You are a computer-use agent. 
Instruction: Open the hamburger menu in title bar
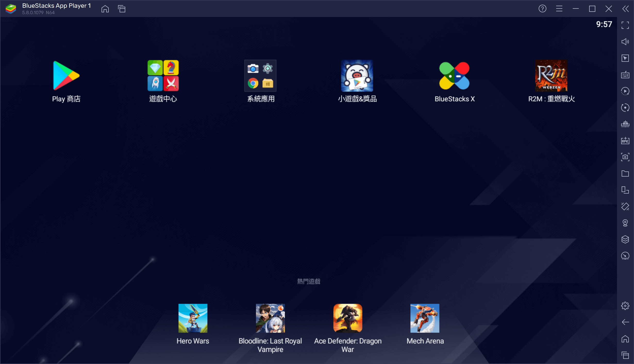[x=559, y=9]
